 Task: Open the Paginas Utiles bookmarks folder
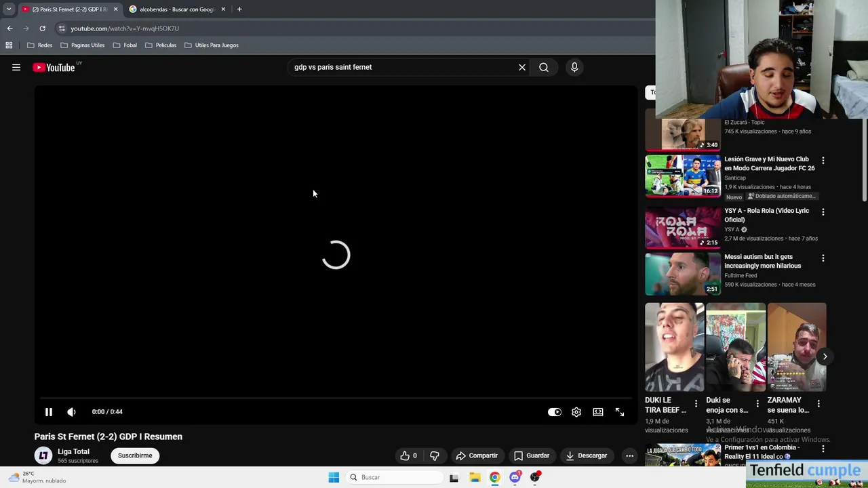pyautogui.click(x=82, y=45)
